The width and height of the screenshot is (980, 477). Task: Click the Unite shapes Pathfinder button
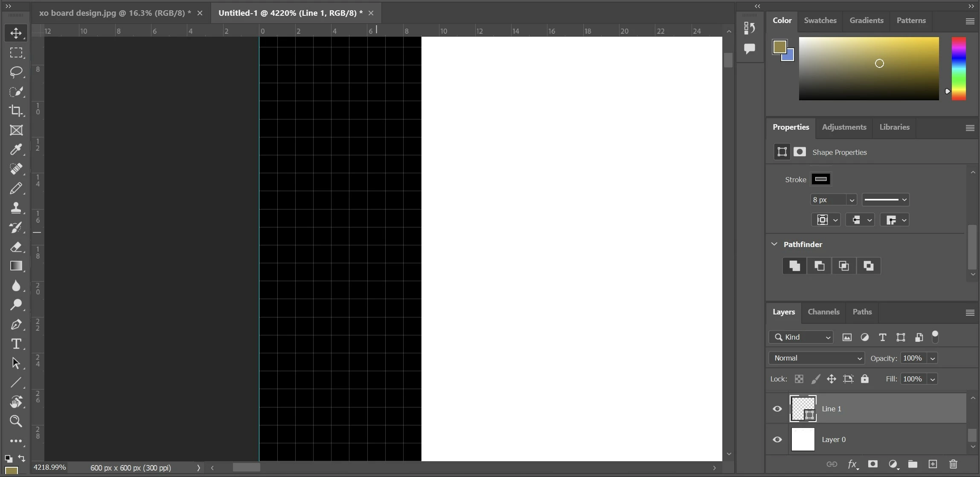coord(794,266)
